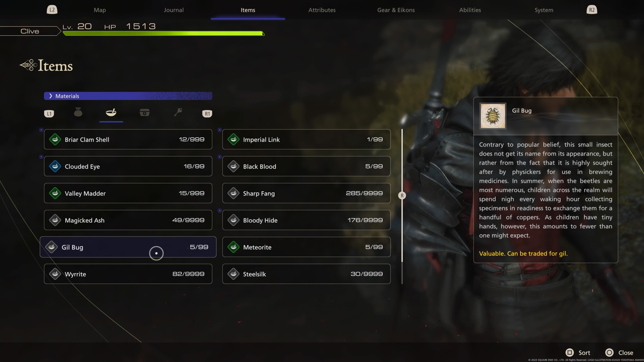Click the R1 next category icon
Viewport: 644px width, 362px height.
pos(207,114)
